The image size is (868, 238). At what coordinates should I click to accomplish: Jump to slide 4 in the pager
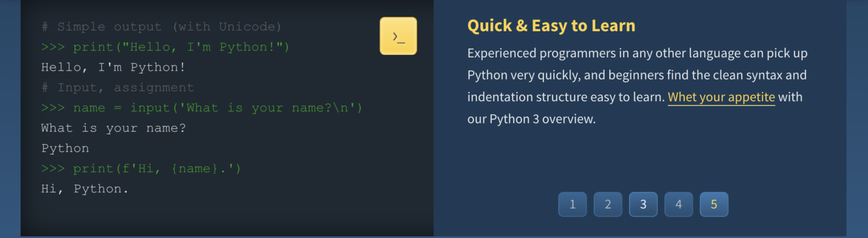[x=678, y=204]
